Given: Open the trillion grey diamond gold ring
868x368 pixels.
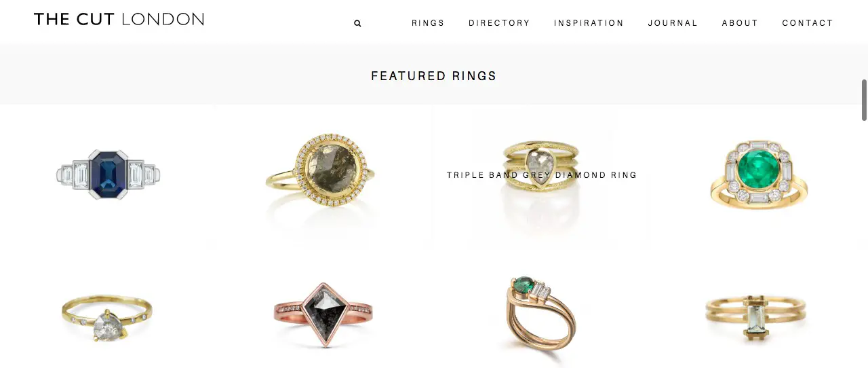Looking at the screenshot, I should 107,318.
